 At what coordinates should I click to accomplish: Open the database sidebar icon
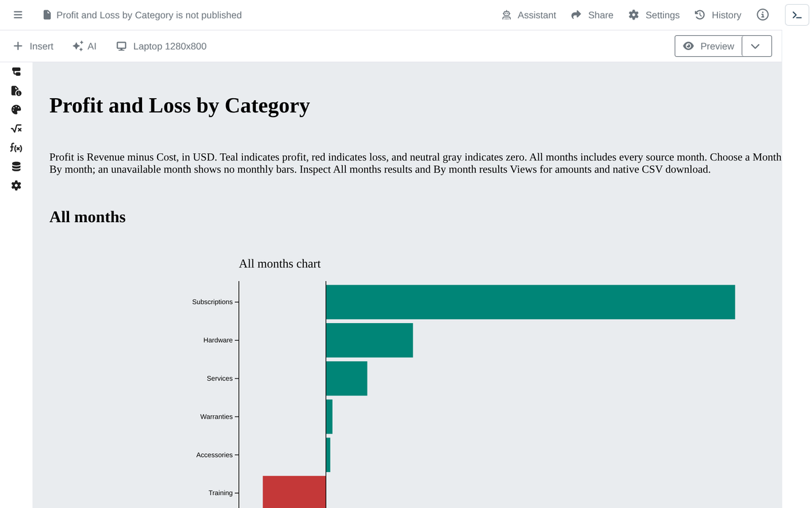[16, 167]
